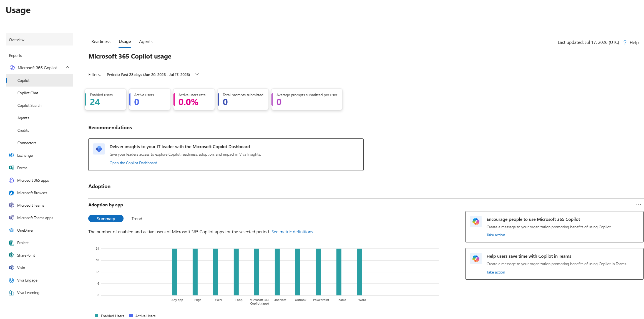The width and height of the screenshot is (644, 319).
Task: Click 'Last updated: Jul 17, 2026 (UTC)' text
Action: (588, 42)
